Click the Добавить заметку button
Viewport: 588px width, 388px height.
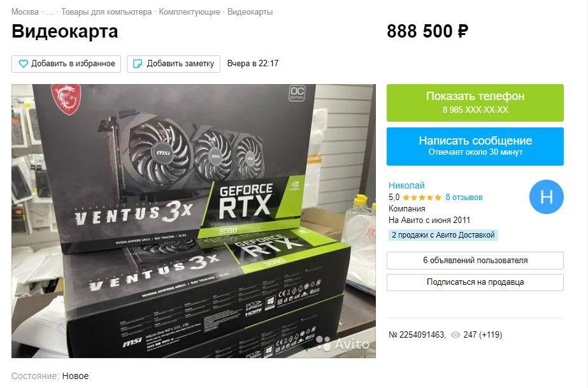[x=173, y=64]
